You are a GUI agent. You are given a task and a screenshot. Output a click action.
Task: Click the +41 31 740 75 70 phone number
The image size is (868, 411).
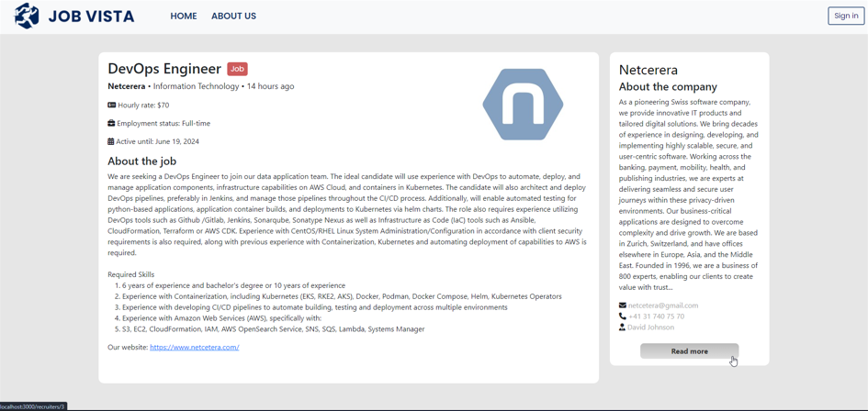[x=656, y=317]
